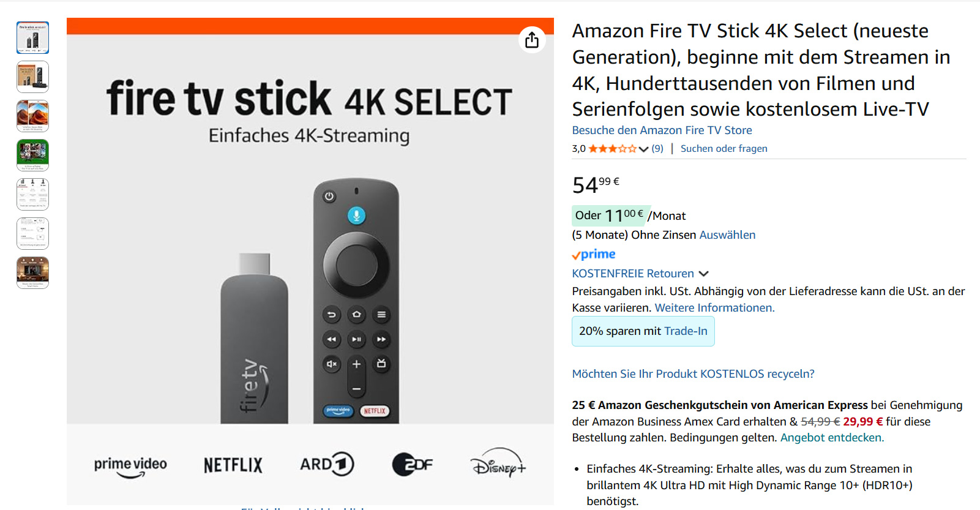
Task: Visit the Amazon Fire TV Store link
Action: click(x=662, y=130)
